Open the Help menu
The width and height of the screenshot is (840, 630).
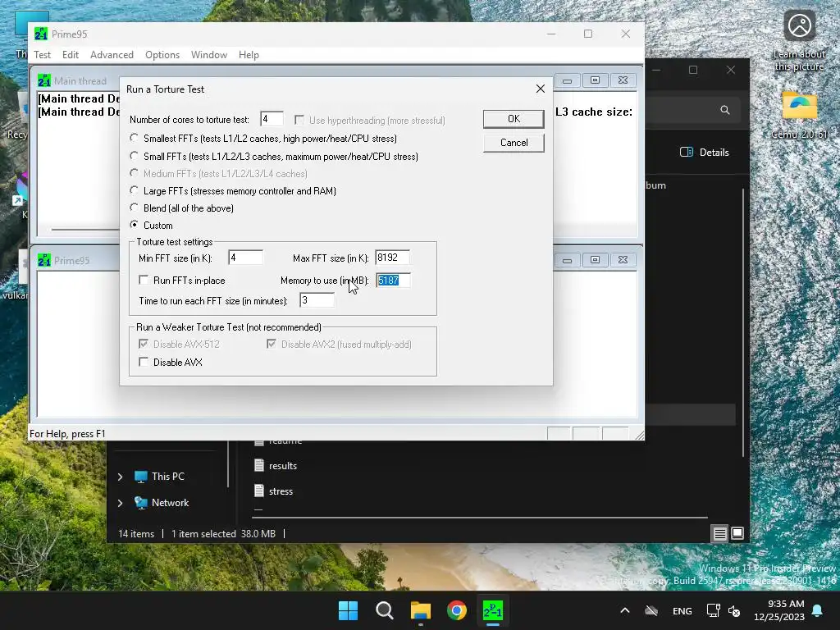tap(249, 55)
